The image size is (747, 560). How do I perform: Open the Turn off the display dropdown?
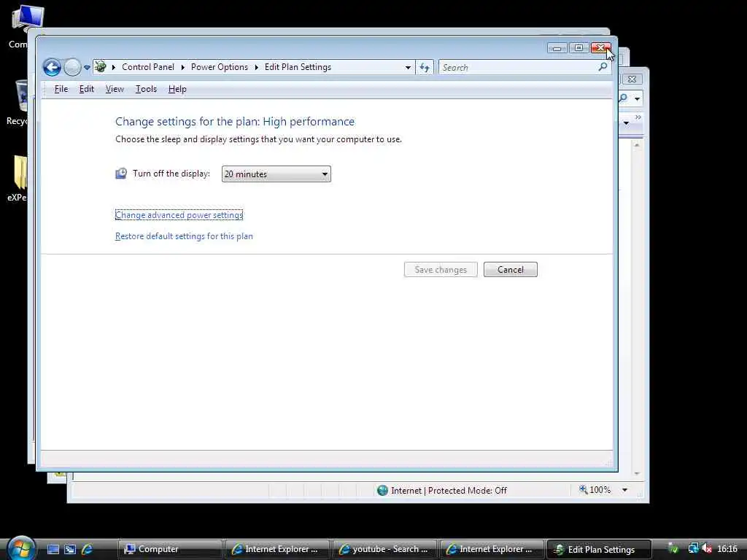276,174
